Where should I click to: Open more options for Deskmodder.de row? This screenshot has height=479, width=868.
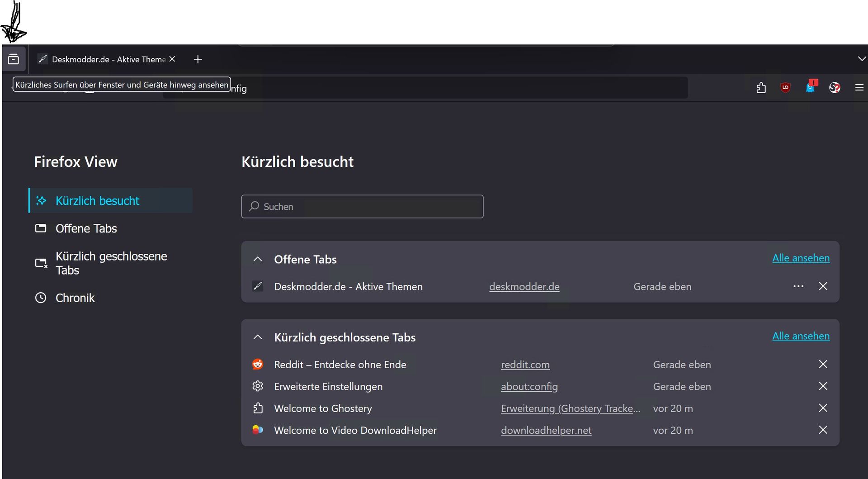point(798,286)
